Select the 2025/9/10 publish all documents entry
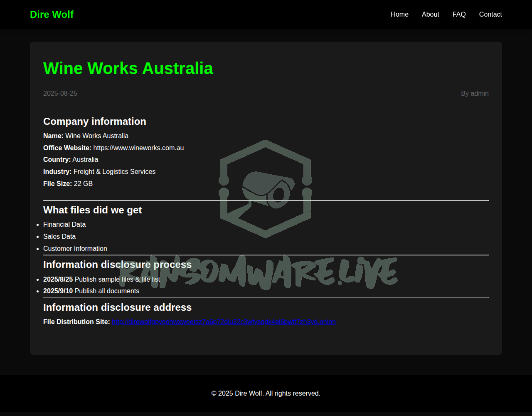Viewport: 532px width, 416px height. (x=91, y=291)
